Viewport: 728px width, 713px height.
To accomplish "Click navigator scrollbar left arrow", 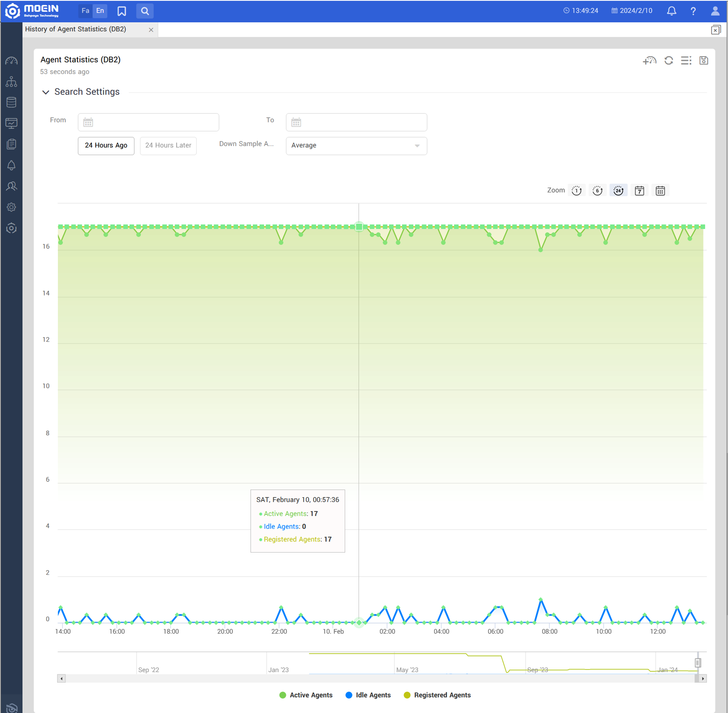I will tap(62, 679).
